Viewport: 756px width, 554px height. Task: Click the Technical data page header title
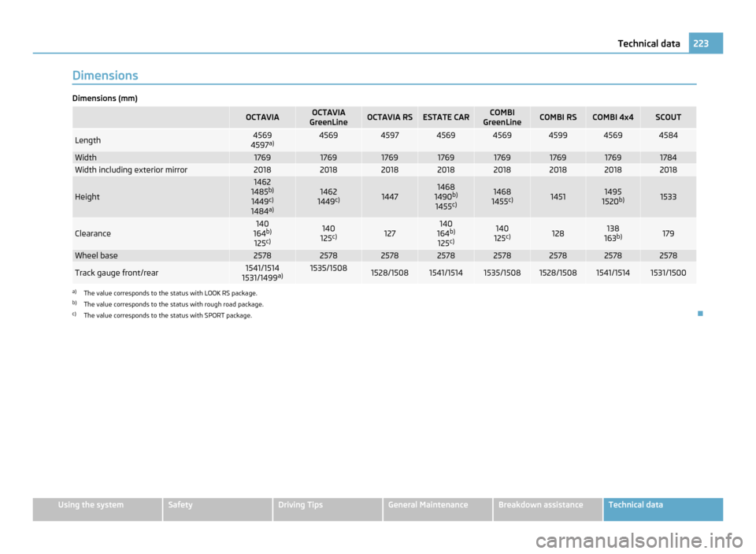click(648, 43)
